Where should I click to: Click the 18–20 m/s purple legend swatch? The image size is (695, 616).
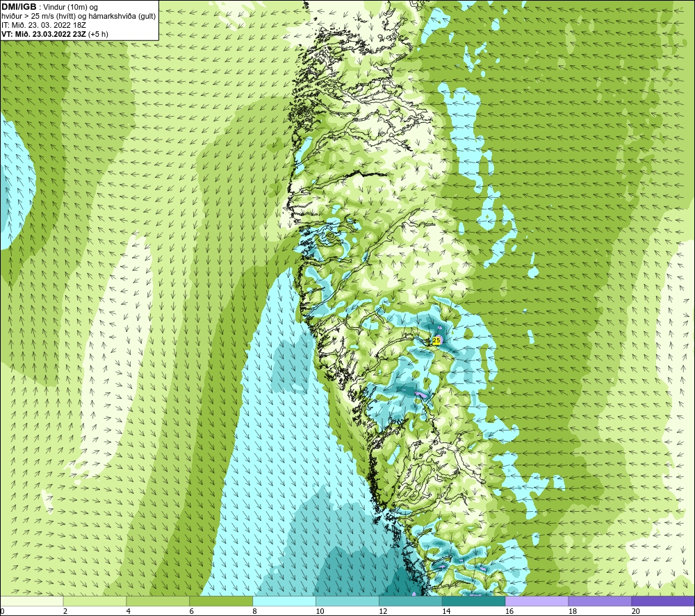600,601
